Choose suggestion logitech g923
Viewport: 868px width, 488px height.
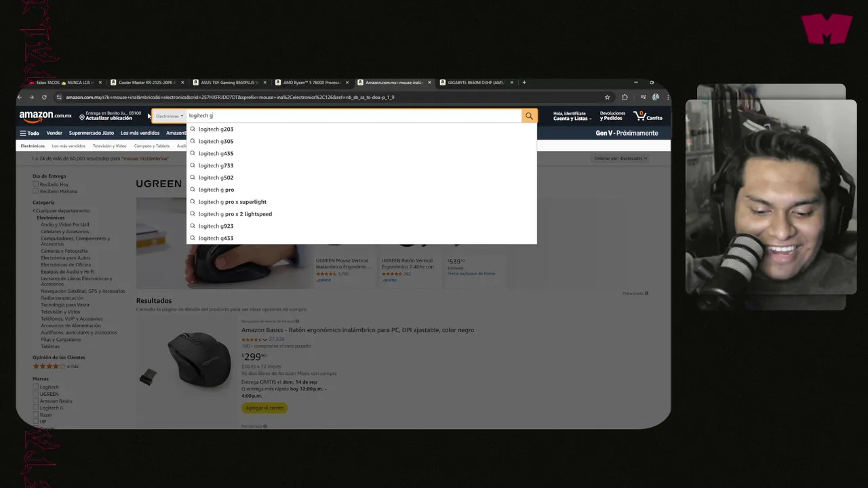pyautogui.click(x=361, y=226)
